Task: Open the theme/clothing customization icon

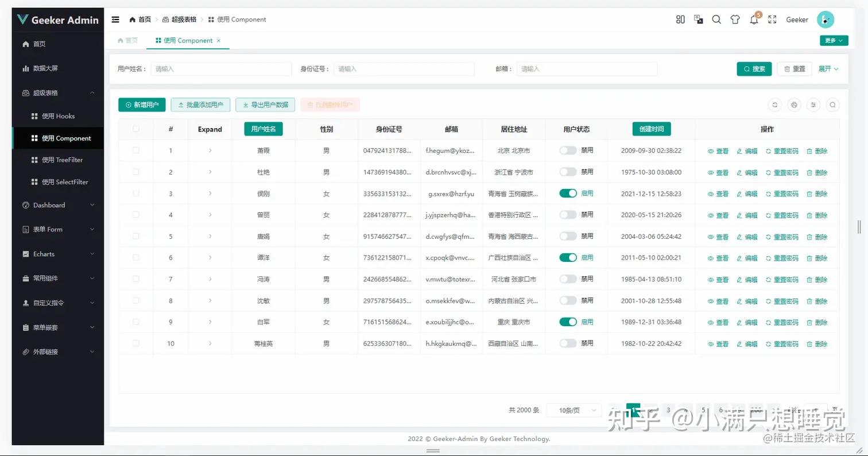Action: click(x=735, y=19)
